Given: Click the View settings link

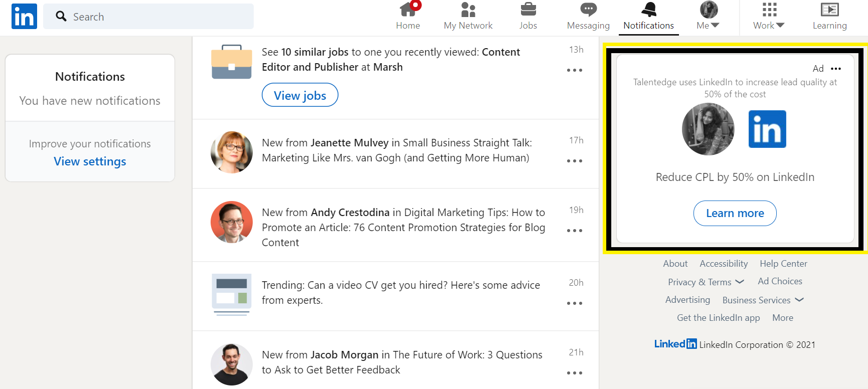Looking at the screenshot, I should coord(90,161).
